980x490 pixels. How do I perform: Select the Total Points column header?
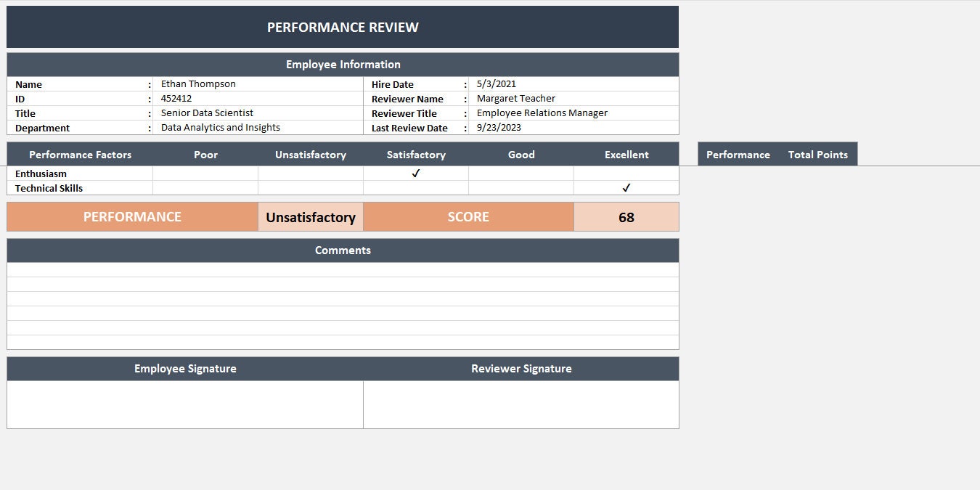click(x=818, y=154)
